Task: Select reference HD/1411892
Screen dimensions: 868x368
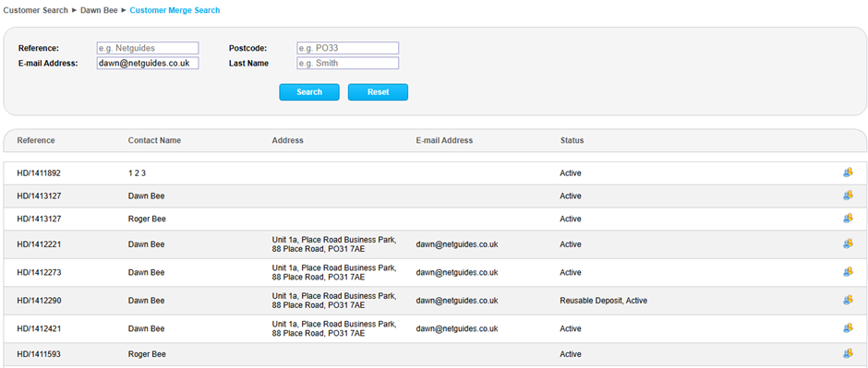Action: click(x=39, y=173)
